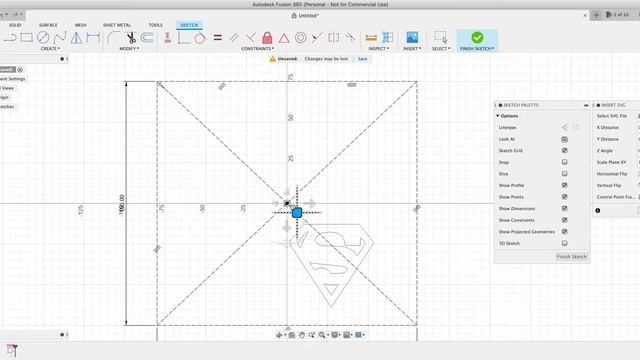Choose the Circle sketch tool
640x360 pixels.
click(43, 38)
